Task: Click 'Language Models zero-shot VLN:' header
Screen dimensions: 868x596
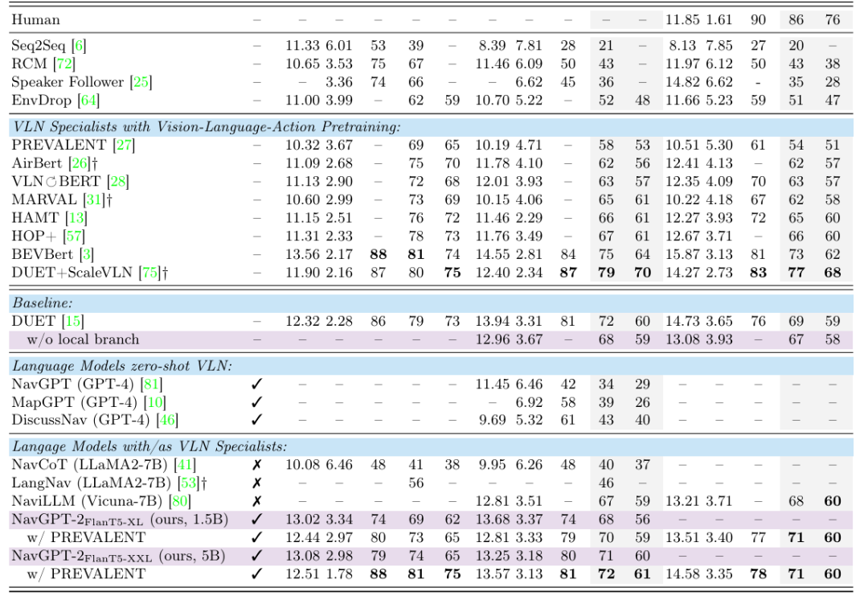Action: [122, 366]
